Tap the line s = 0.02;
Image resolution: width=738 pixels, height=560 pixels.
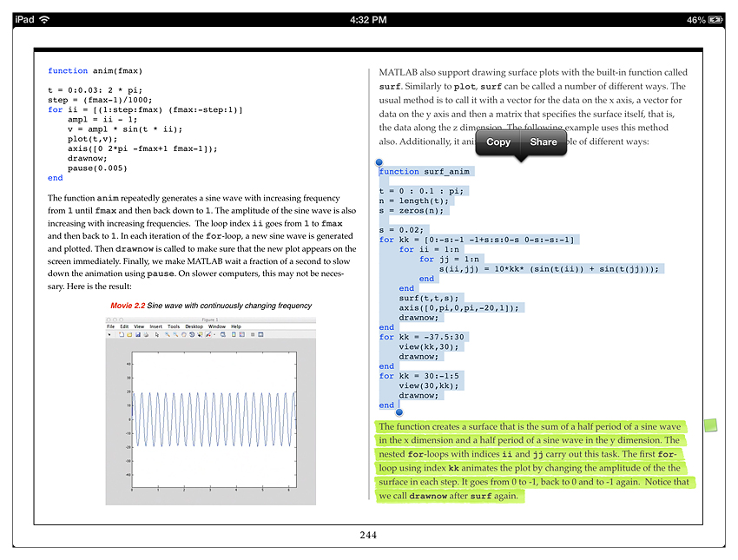401,230
